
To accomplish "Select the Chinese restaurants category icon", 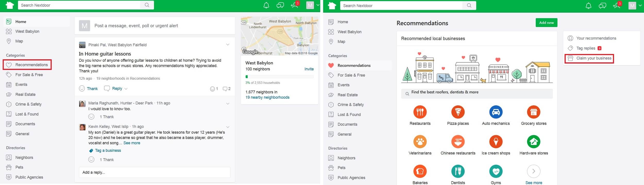I will coord(458,142).
